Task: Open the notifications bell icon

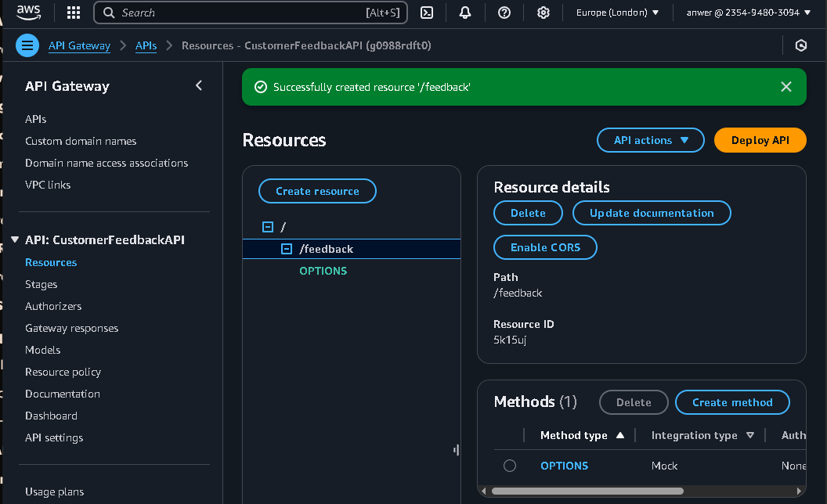Action: pyautogui.click(x=465, y=13)
